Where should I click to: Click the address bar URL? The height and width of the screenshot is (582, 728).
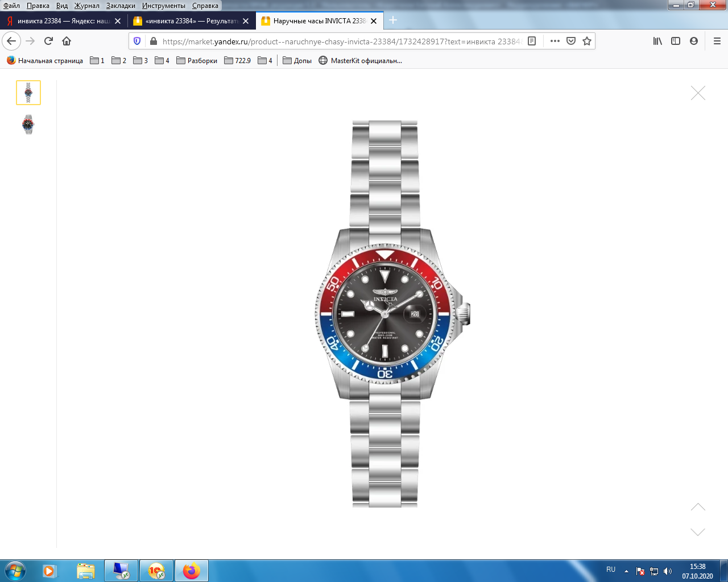tap(341, 41)
